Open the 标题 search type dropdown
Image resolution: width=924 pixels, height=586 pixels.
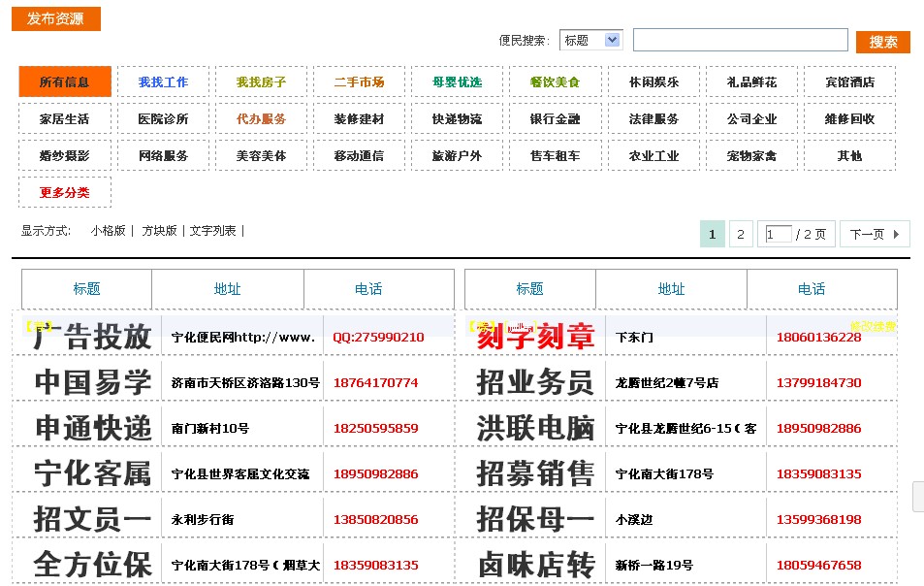pos(591,40)
